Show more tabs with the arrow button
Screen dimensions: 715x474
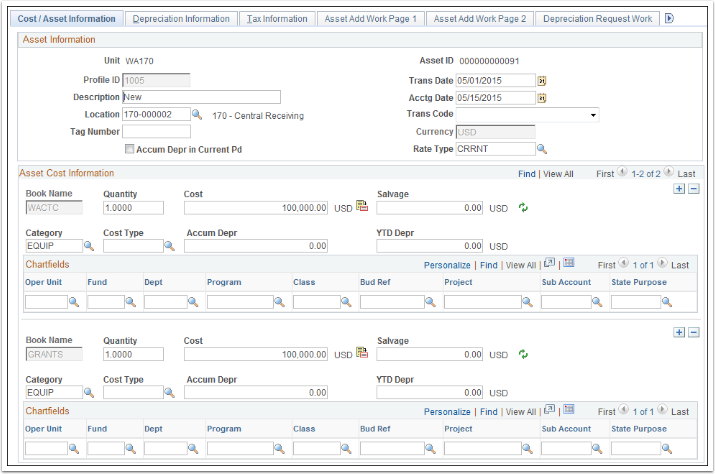[669, 19]
